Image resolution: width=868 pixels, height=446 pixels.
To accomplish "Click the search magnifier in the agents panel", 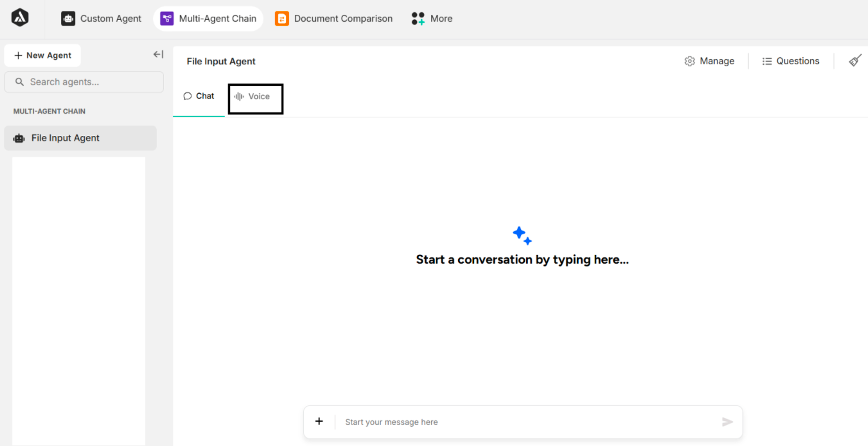I will 19,82.
